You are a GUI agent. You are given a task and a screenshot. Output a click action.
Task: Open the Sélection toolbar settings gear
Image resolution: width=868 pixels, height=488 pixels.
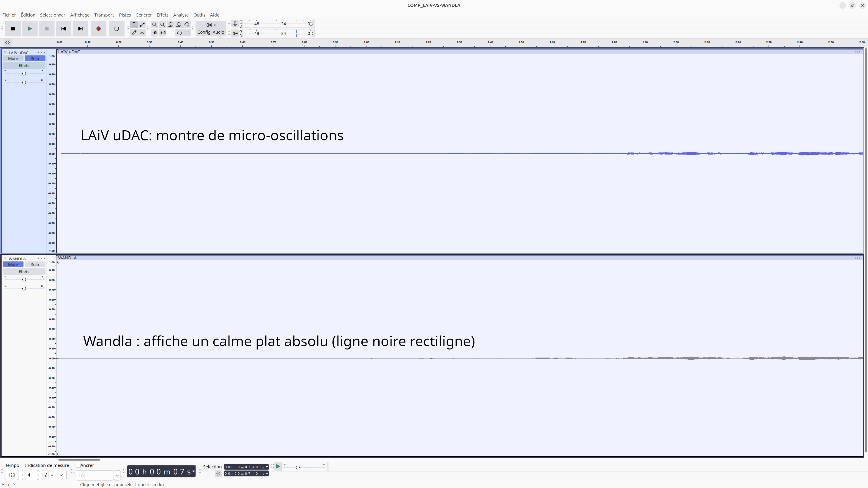218,474
